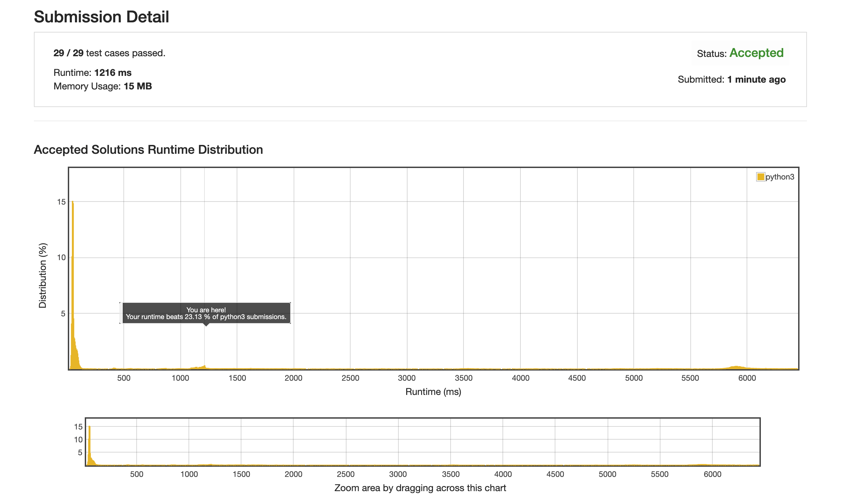Image resolution: width=849 pixels, height=504 pixels.
Task: Click the 3000 x-axis label of main chart
Action: pyautogui.click(x=407, y=378)
